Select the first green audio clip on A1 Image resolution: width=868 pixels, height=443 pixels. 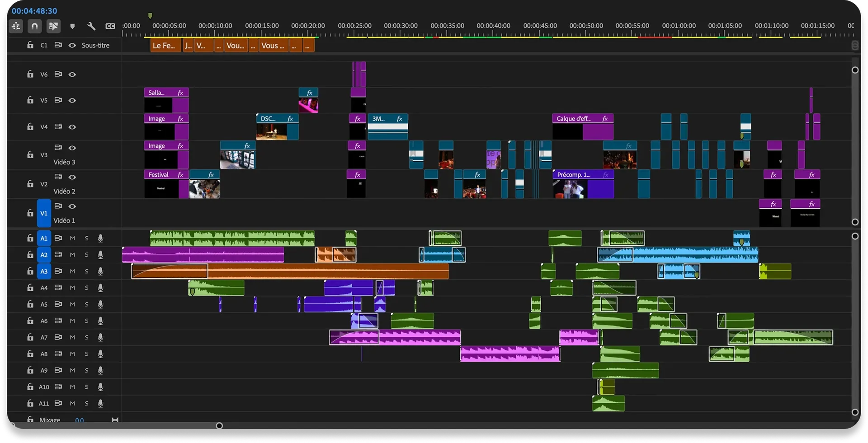[x=232, y=238]
